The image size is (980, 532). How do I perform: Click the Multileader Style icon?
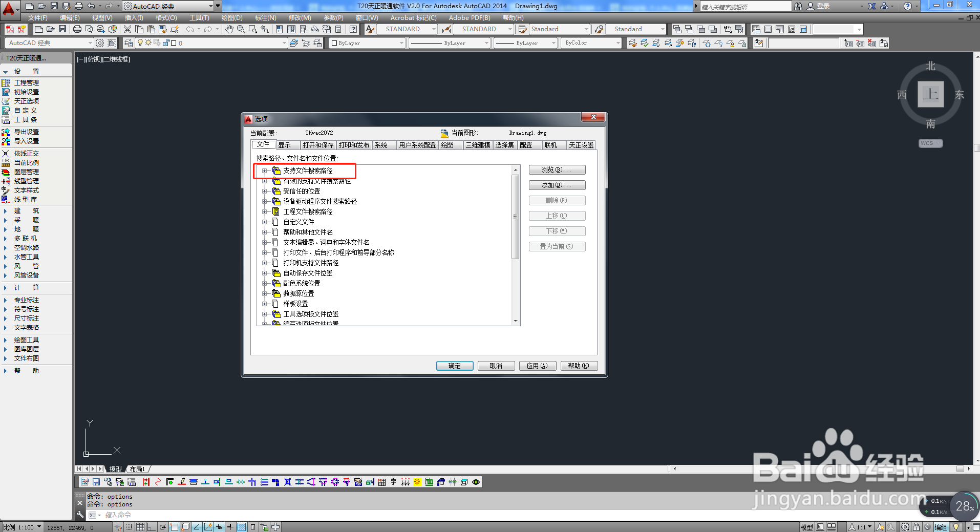click(599, 29)
